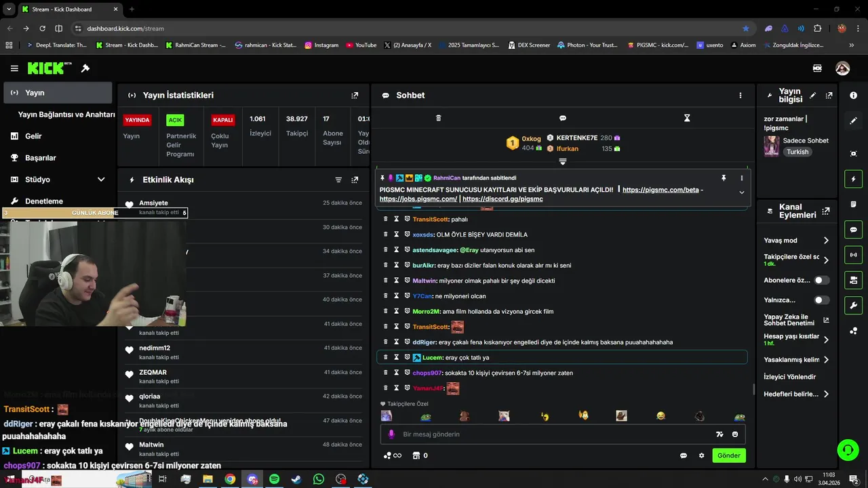Click the trash icon to clear chat
868x488 pixels.
point(438,118)
